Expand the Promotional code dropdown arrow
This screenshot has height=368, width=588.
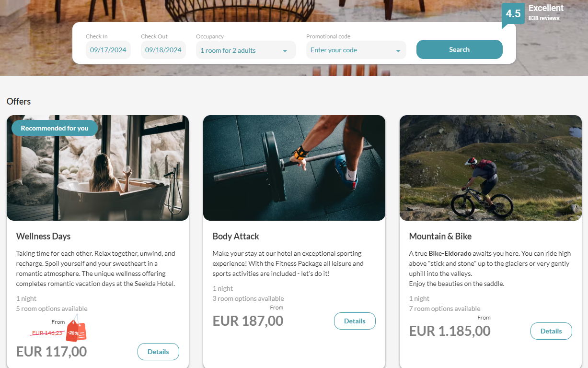pos(398,50)
